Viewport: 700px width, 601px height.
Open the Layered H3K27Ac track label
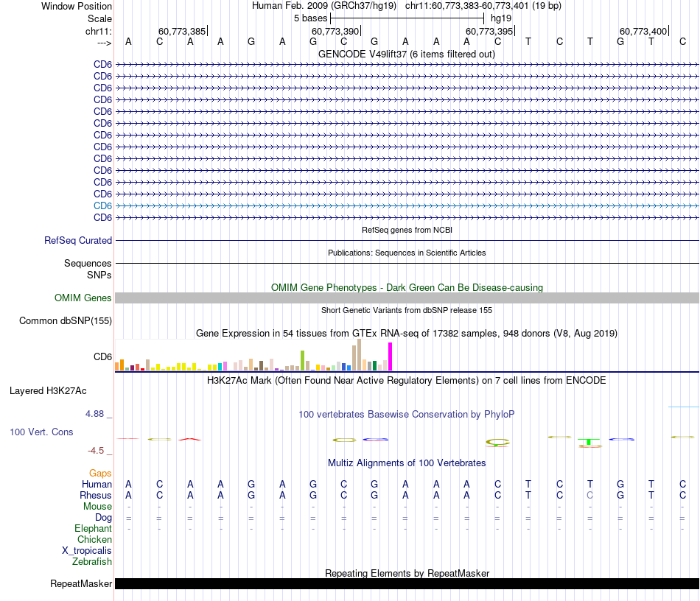click(48, 391)
